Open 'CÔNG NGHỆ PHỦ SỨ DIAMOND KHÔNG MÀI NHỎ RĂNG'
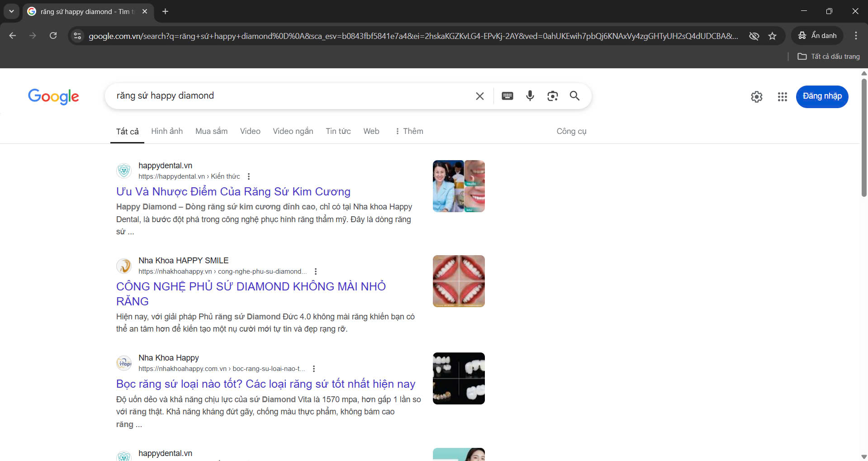868x461 pixels. point(251,294)
